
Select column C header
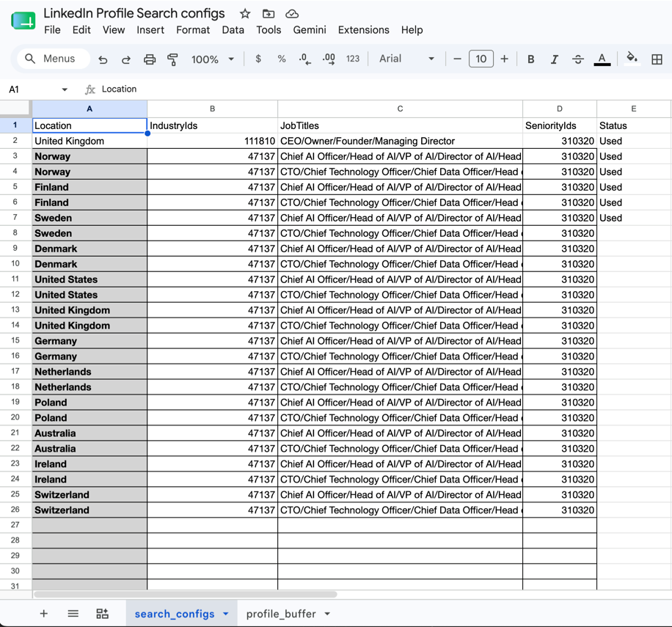click(400, 109)
